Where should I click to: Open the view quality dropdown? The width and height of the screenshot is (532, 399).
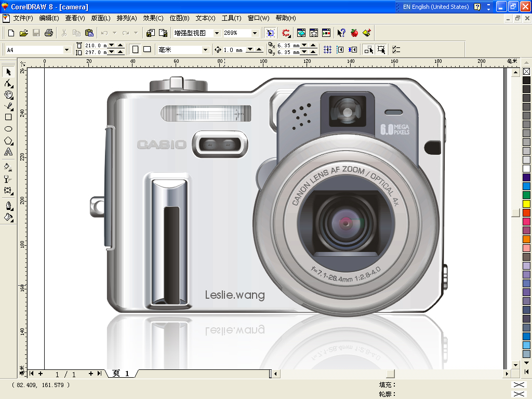[x=217, y=33]
